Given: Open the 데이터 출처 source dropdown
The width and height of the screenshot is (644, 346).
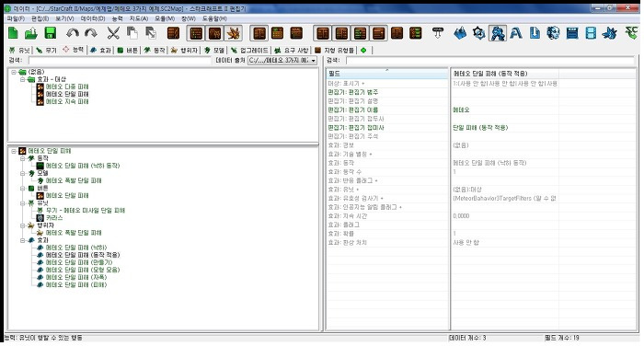Looking at the screenshot, I should [x=282, y=61].
